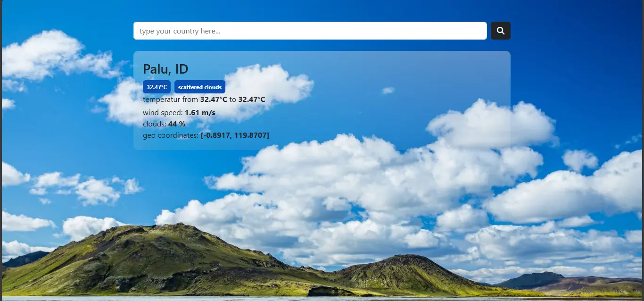Click the 'geo coordinates:' label

click(171, 135)
